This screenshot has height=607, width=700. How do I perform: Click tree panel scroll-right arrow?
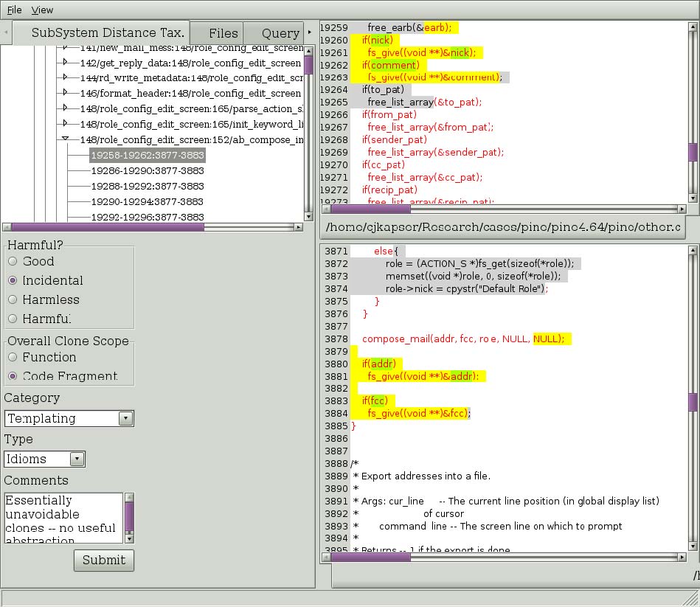click(x=299, y=227)
